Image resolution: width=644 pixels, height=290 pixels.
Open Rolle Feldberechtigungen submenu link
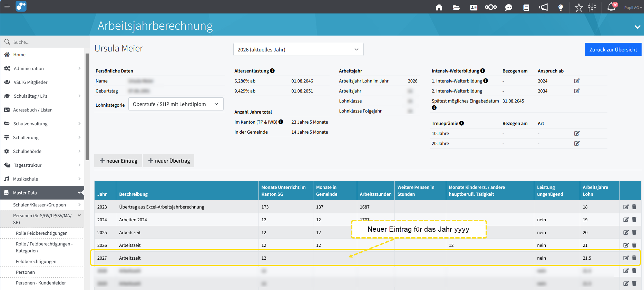[42, 233]
